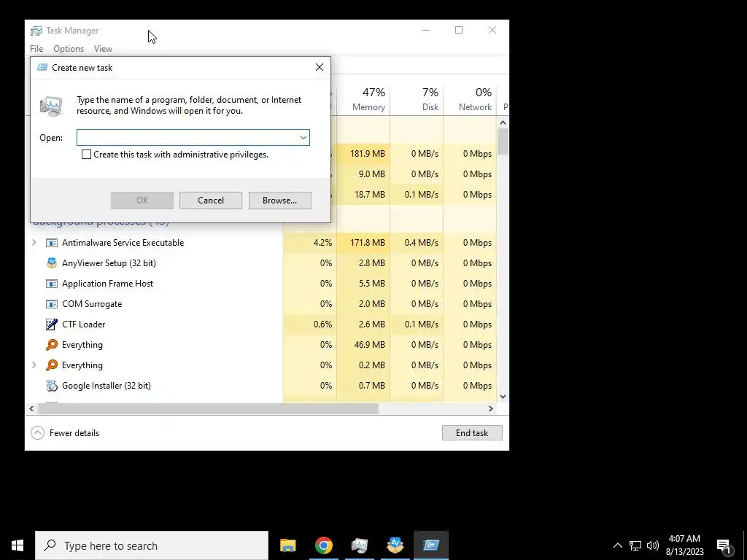The height and width of the screenshot is (560, 747).
Task: Launch Google Chrome from taskbar
Action: click(323, 545)
